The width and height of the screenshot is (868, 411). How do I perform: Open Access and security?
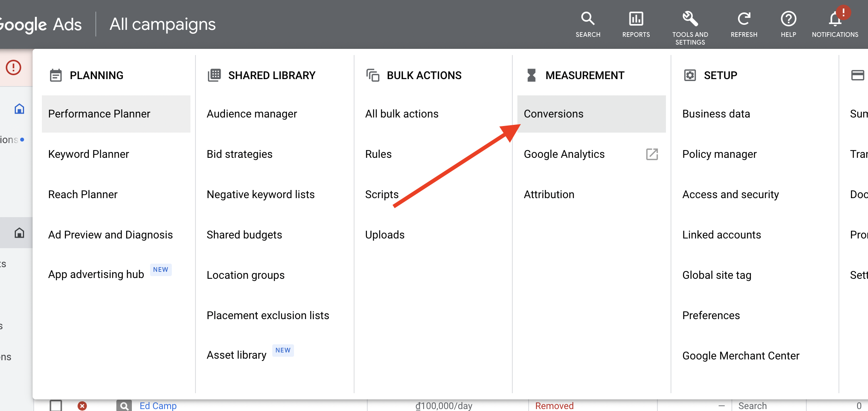coord(731,195)
